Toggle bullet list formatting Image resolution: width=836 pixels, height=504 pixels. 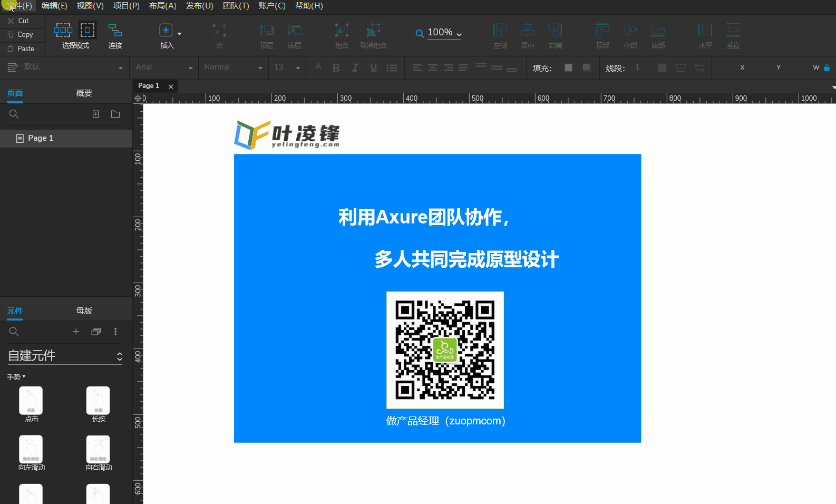coord(392,67)
